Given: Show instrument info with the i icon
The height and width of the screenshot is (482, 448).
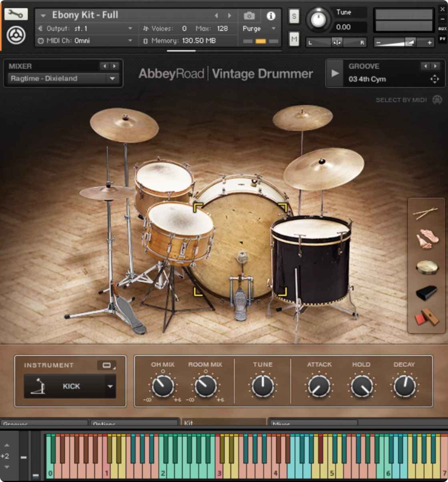Looking at the screenshot, I should 271,16.
